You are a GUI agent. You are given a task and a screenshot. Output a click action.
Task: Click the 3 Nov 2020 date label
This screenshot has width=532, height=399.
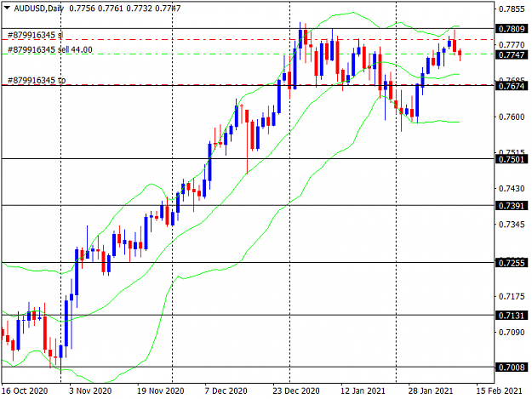90,390
